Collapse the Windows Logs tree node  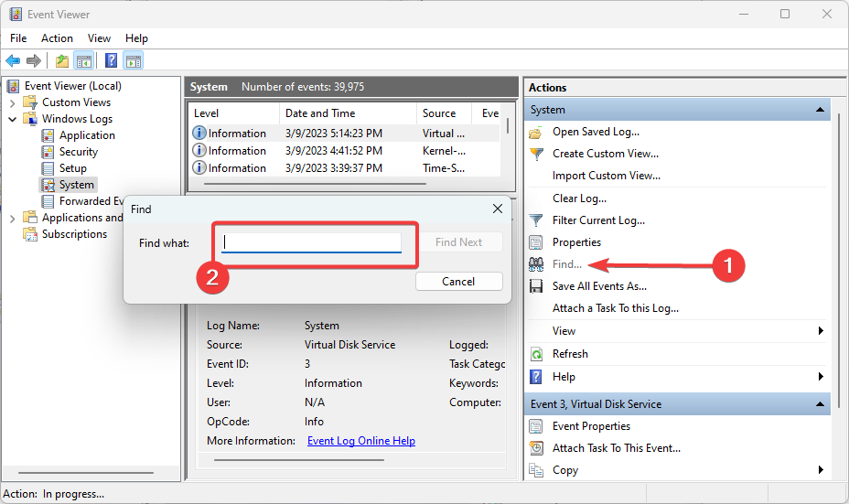(13, 119)
